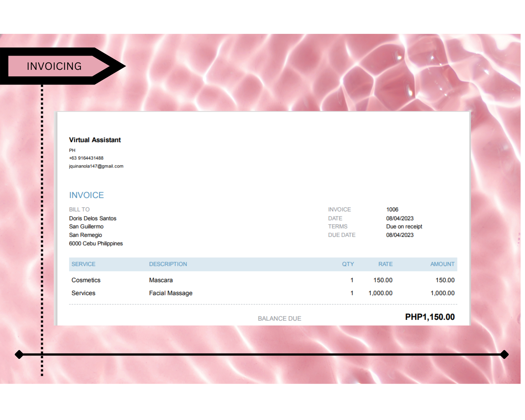
Task: Select the SERVICE column header
Action: point(83,264)
